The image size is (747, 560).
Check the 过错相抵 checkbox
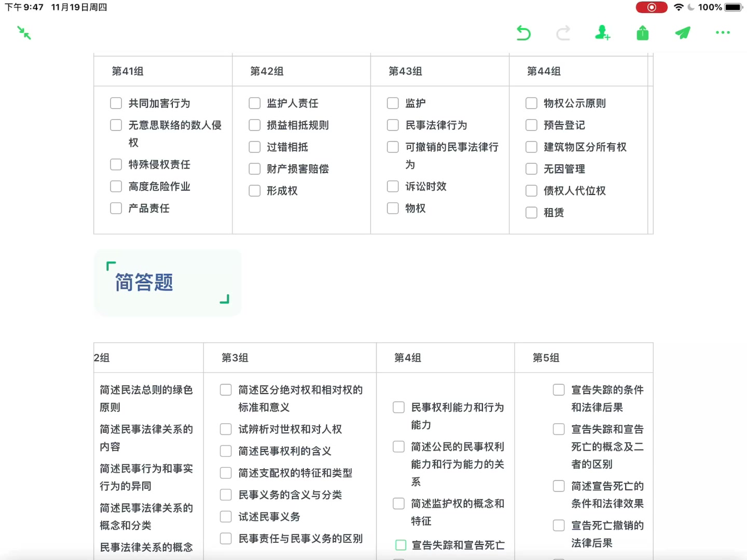pyautogui.click(x=255, y=147)
